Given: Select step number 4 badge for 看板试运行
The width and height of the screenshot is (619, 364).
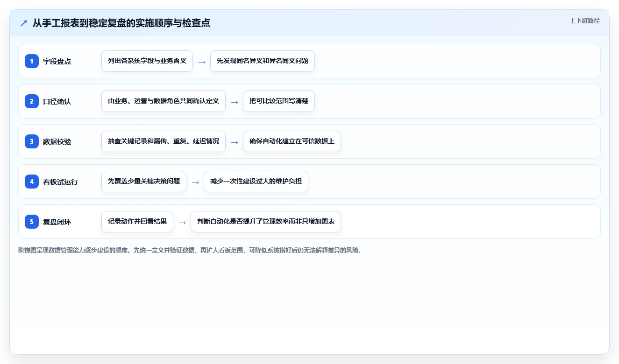Looking at the screenshot, I should click(32, 182).
